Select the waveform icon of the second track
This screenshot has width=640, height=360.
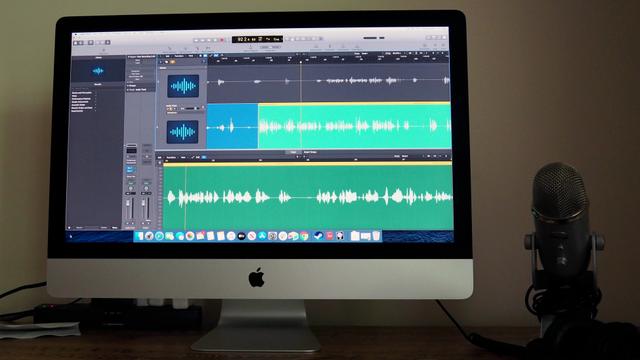pos(183,131)
